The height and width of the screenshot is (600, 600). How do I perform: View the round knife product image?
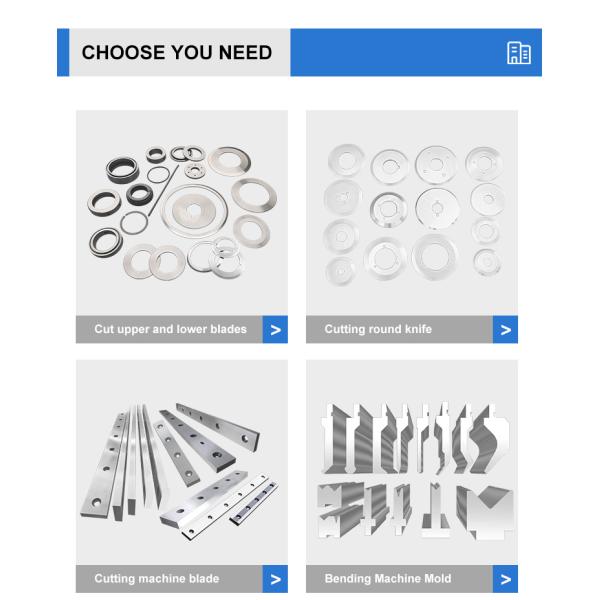tap(412, 212)
